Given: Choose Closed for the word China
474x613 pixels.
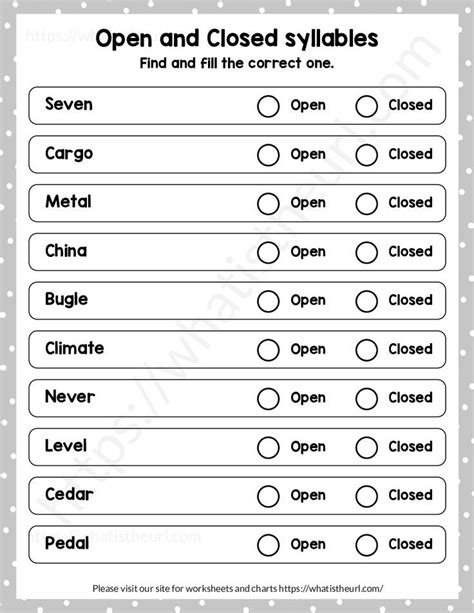Looking at the screenshot, I should tap(366, 252).
